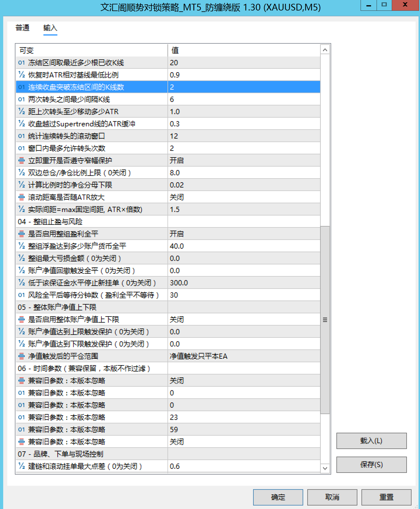Select the 输入 tab
The image size is (420, 509).
(50, 28)
